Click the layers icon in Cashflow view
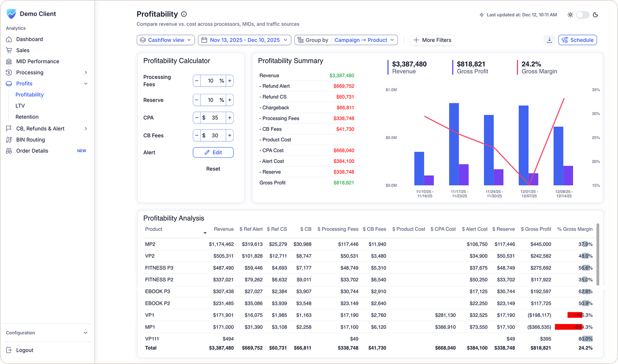618x364 pixels. 143,40
